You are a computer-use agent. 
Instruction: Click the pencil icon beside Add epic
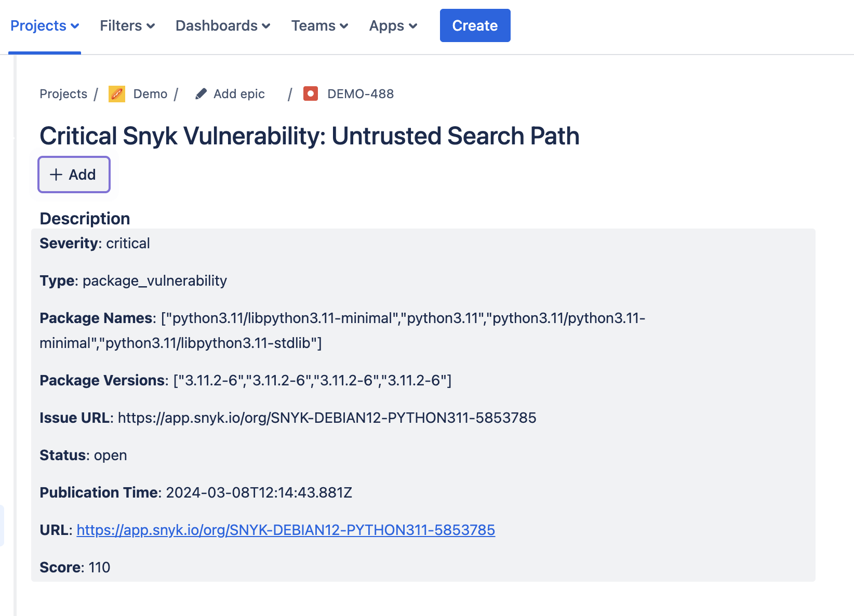[x=201, y=94]
